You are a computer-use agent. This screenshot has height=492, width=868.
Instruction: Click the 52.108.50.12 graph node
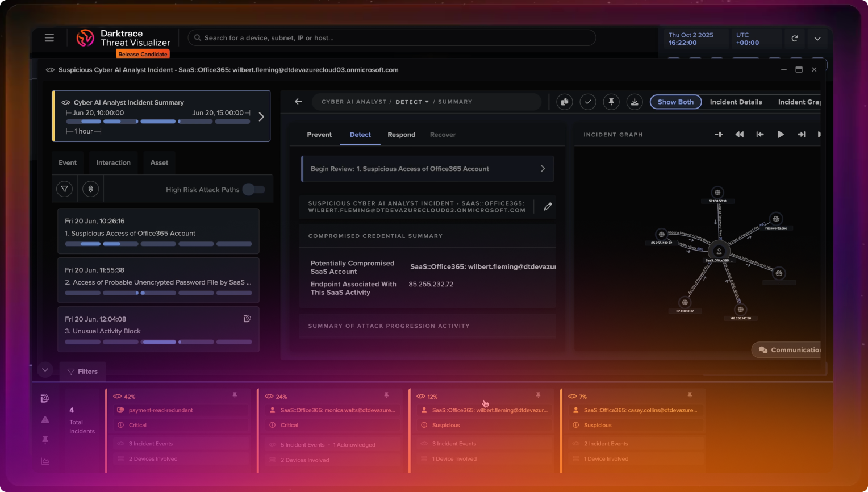685,302
